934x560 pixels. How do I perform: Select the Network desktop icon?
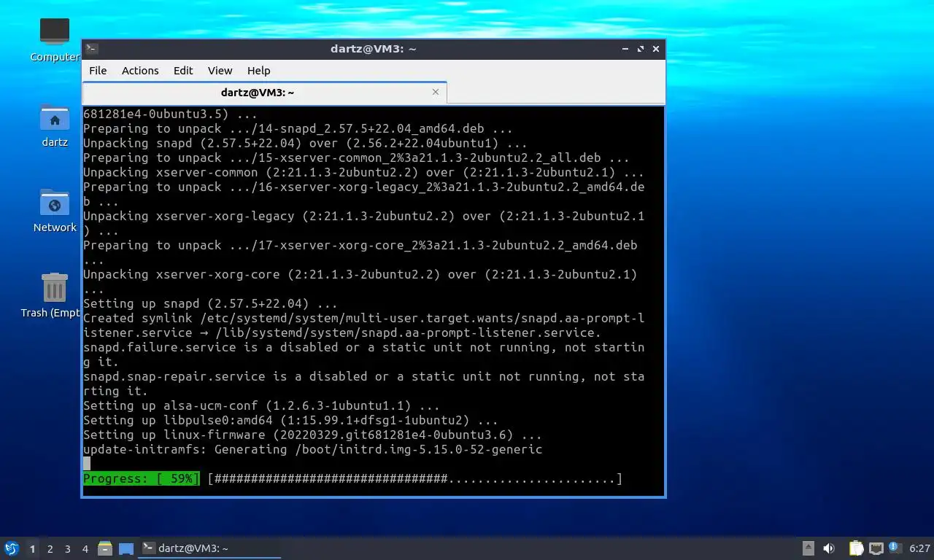[55, 211]
